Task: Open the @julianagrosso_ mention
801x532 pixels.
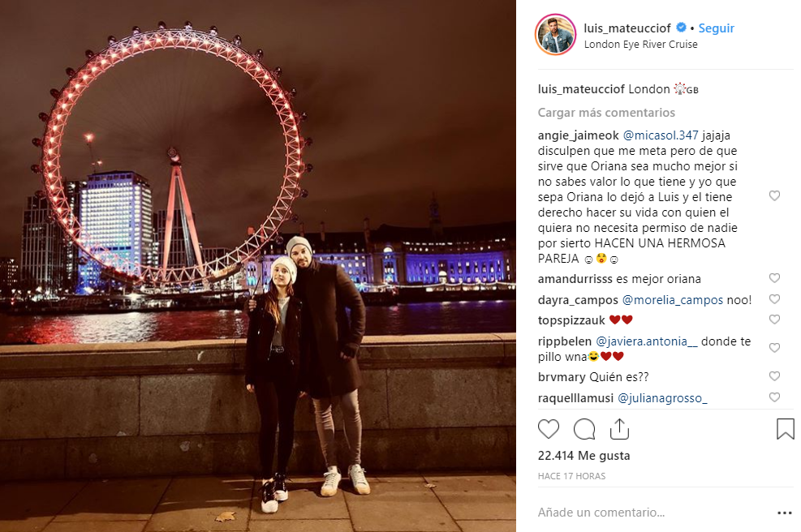Action: (662, 398)
